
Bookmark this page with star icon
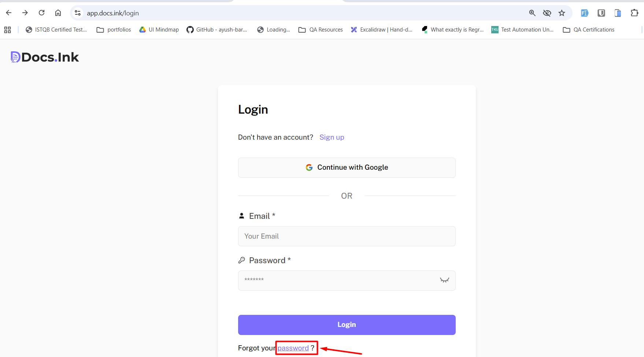point(562,13)
